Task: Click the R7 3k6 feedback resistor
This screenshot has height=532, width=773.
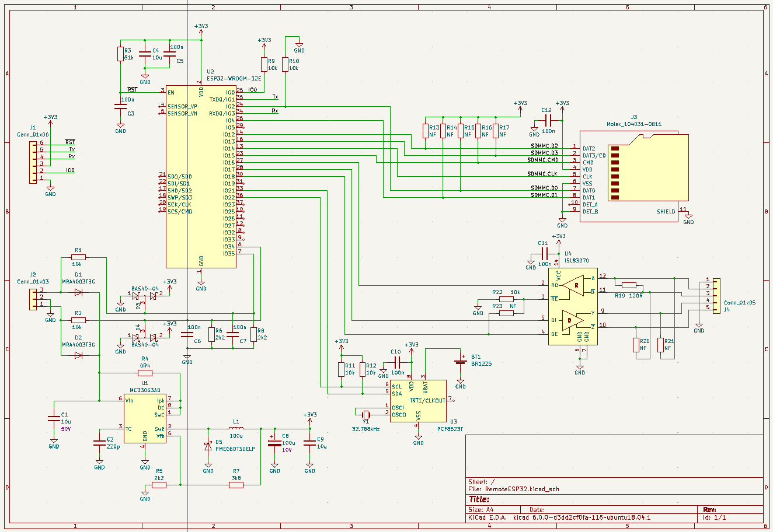Action: (236, 485)
